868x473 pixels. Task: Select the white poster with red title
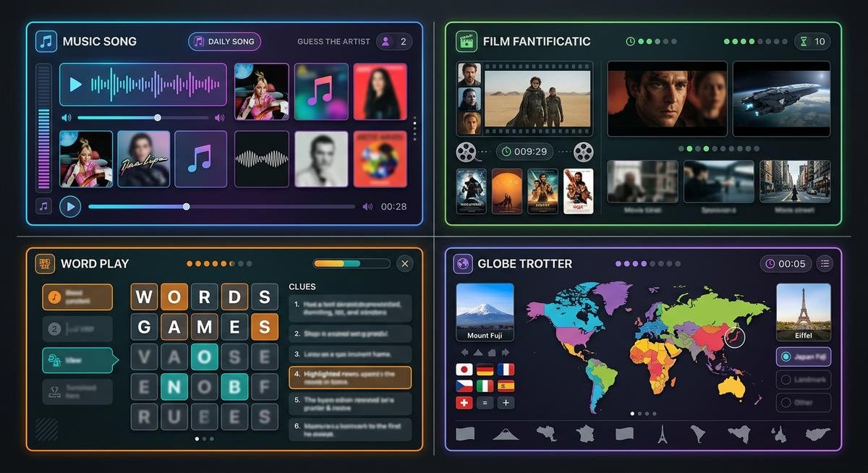click(x=578, y=191)
